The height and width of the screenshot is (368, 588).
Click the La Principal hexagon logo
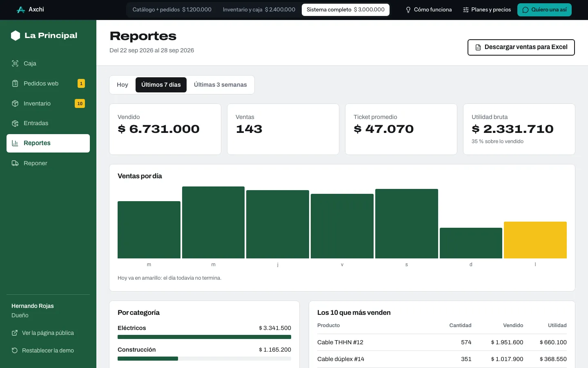[16, 36]
